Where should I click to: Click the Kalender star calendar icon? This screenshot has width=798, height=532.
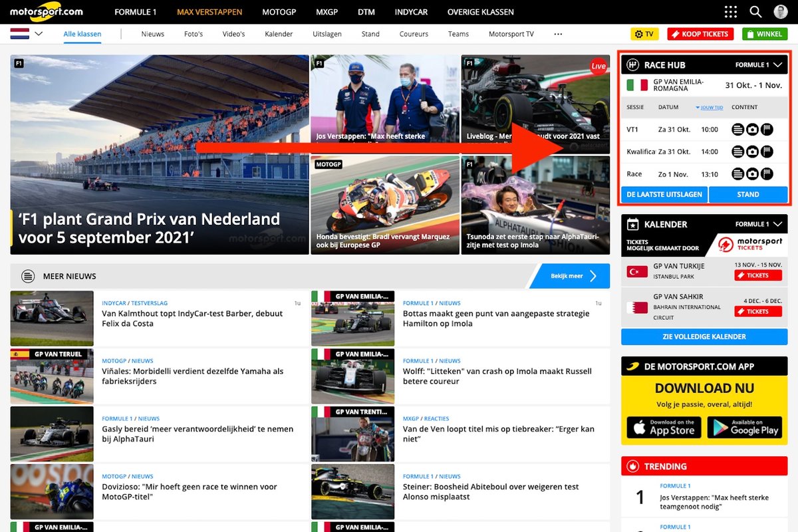633,224
